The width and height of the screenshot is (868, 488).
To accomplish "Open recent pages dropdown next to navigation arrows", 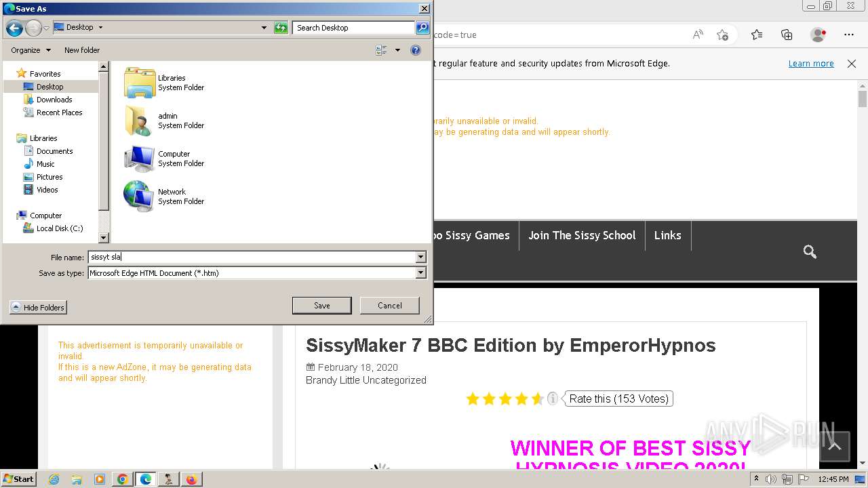I will [47, 28].
